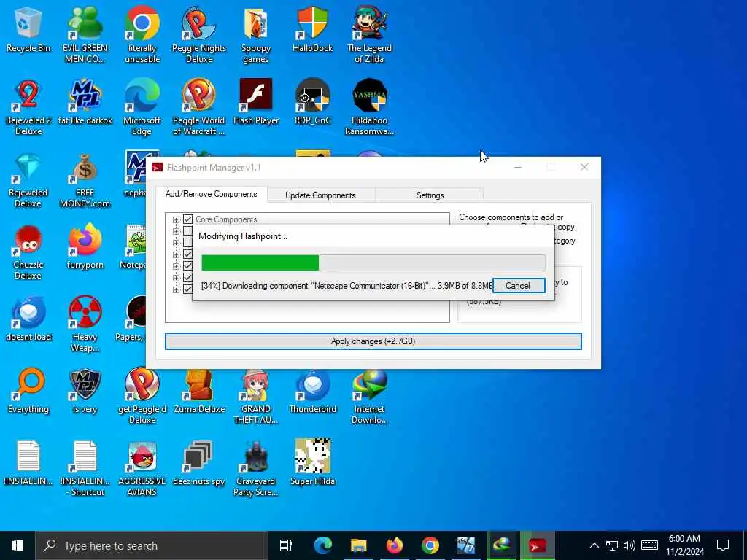Screen dimensions: 747x560
Task: Open the Windows Start menu
Action: click(x=18, y=545)
